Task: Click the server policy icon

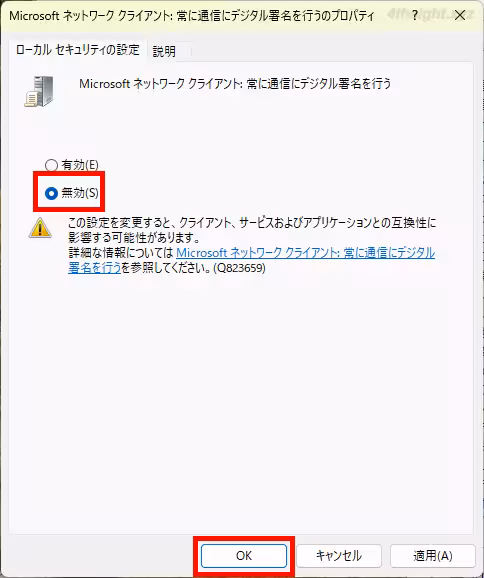Action: pyautogui.click(x=39, y=91)
